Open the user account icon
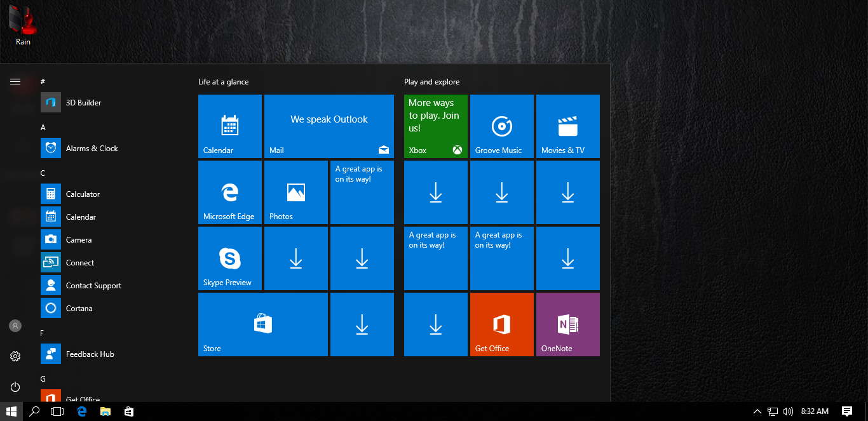This screenshot has height=421, width=868. [x=15, y=326]
